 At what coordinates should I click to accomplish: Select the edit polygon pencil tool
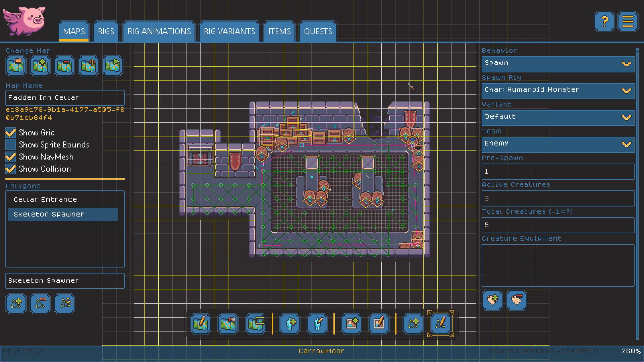coord(441,324)
